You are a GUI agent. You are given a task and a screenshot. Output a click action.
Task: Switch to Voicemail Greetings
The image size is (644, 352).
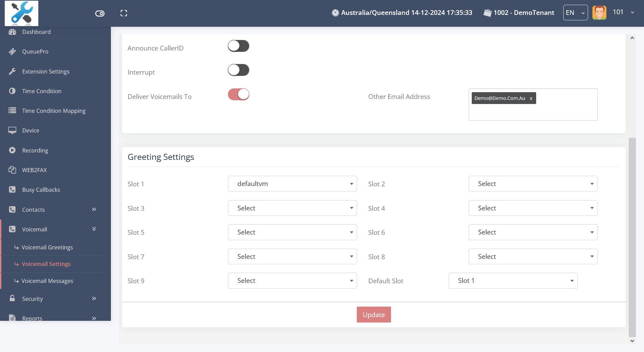pos(47,247)
